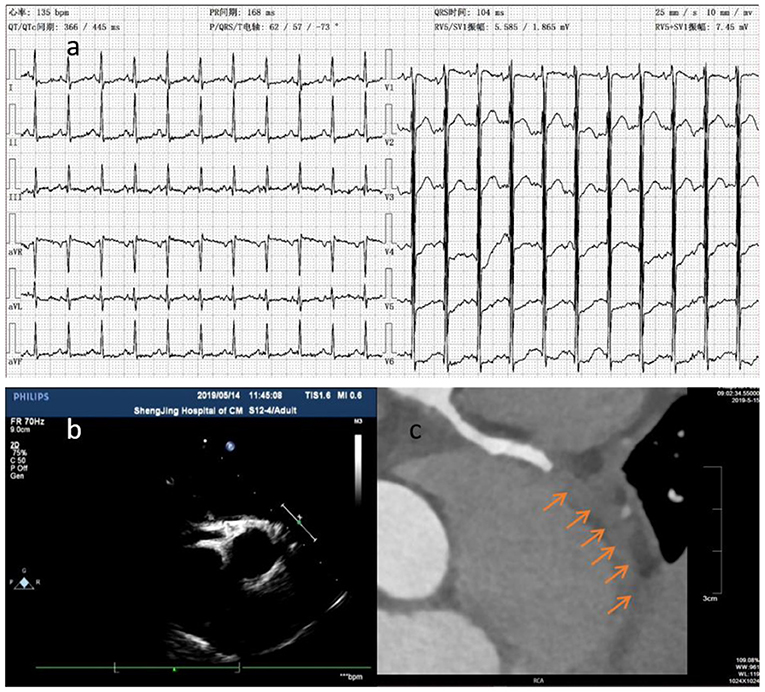Click the QT/QTc '366 / 445 ms' value

click(x=92, y=27)
